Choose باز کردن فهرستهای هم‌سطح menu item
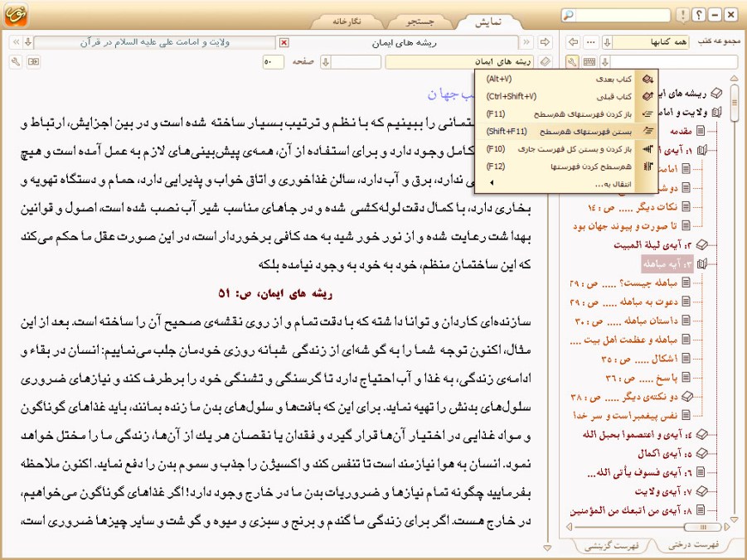 tap(567, 113)
